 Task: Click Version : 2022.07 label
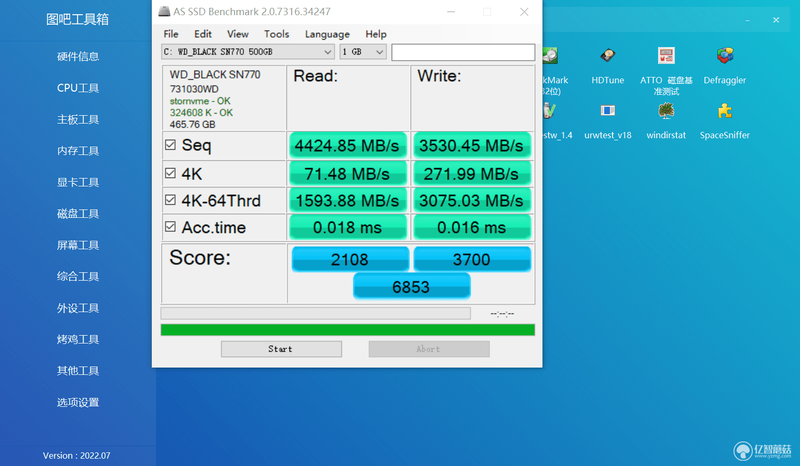click(x=77, y=455)
